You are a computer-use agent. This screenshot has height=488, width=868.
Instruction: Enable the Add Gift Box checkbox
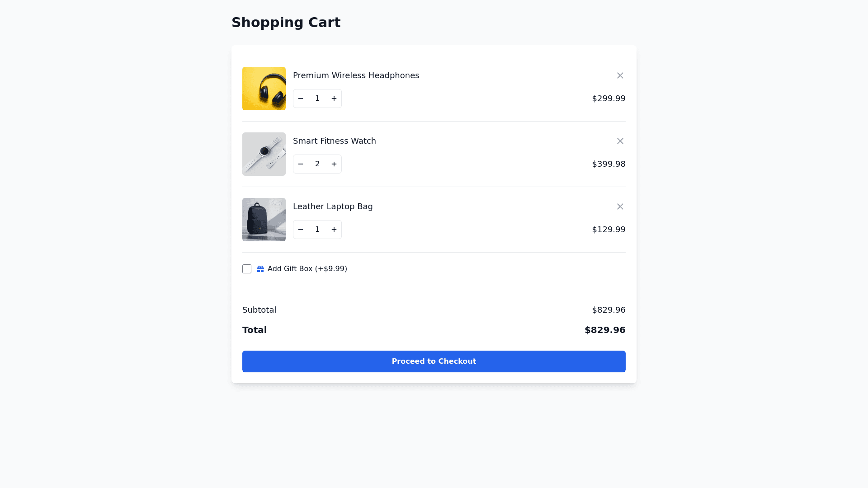click(247, 269)
